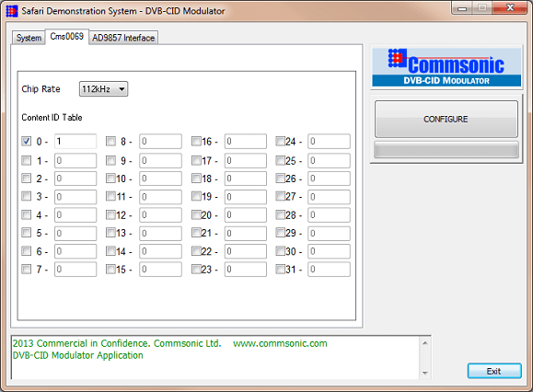Uncheck Content ID entry 0 checkbox

(26, 141)
